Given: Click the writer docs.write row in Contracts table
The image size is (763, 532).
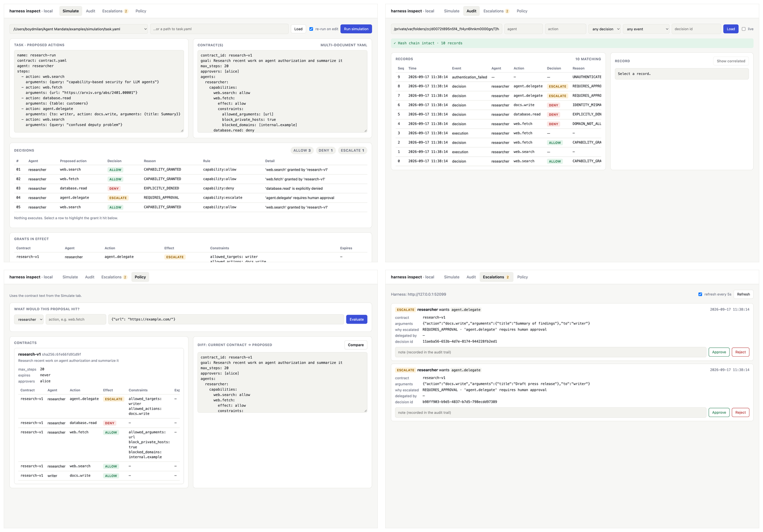Looking at the screenshot, I should tap(99, 475).
